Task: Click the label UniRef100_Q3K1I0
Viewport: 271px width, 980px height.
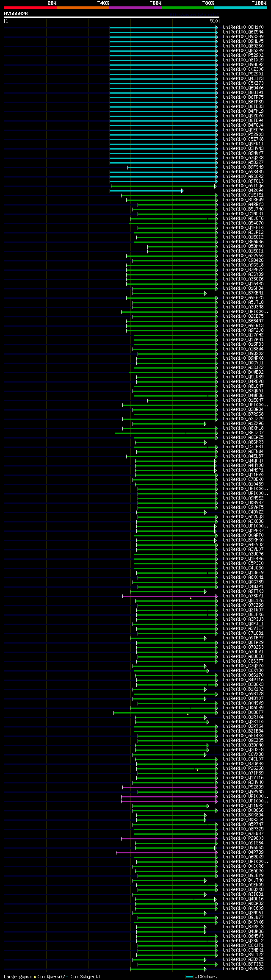Action: pyautogui.click(x=243, y=722)
